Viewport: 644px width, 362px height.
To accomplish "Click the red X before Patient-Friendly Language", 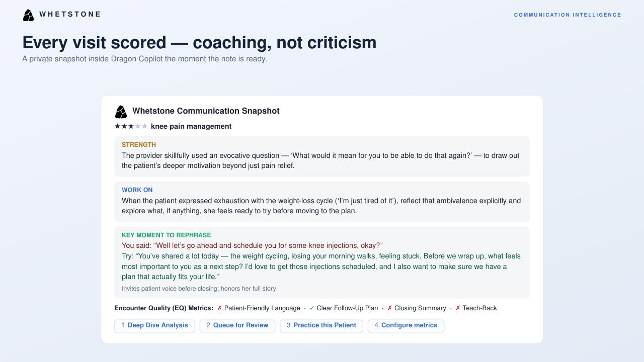I will [x=219, y=308].
